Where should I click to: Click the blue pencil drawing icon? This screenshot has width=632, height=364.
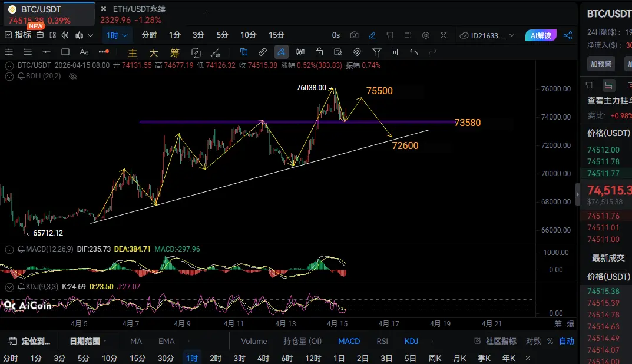click(372, 35)
